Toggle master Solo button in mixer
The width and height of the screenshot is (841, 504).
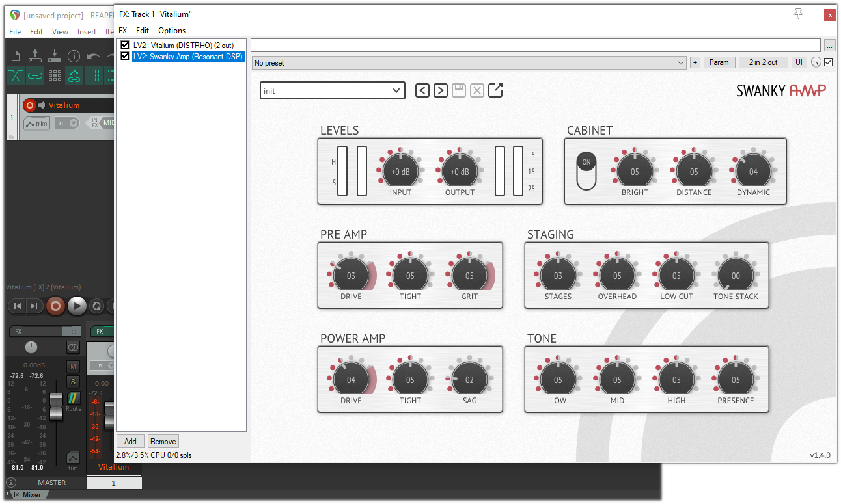tap(73, 382)
